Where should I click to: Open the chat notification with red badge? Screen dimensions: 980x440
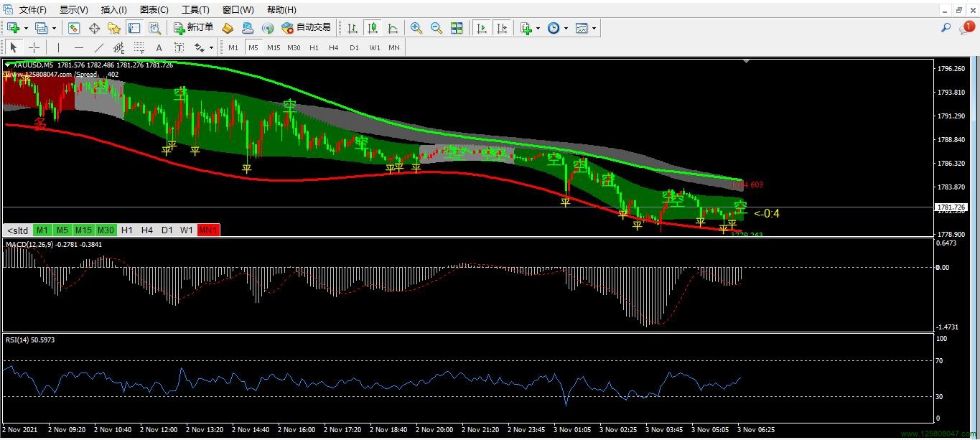pyautogui.click(x=966, y=28)
